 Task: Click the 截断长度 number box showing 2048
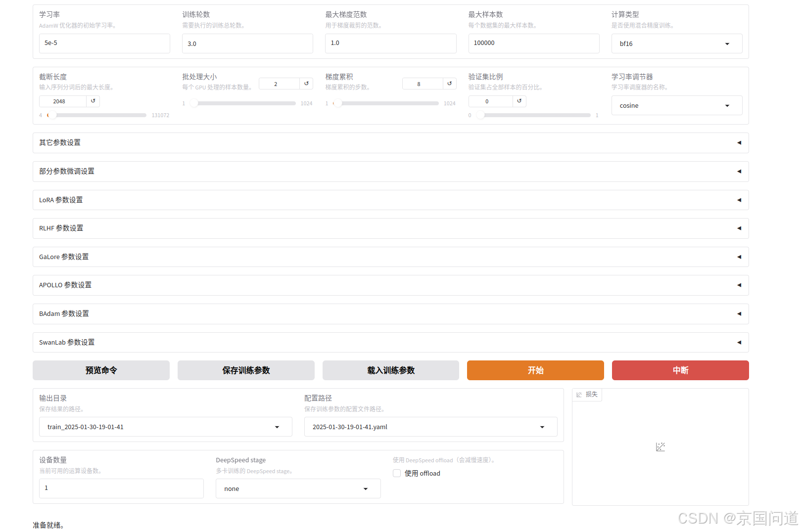click(63, 101)
